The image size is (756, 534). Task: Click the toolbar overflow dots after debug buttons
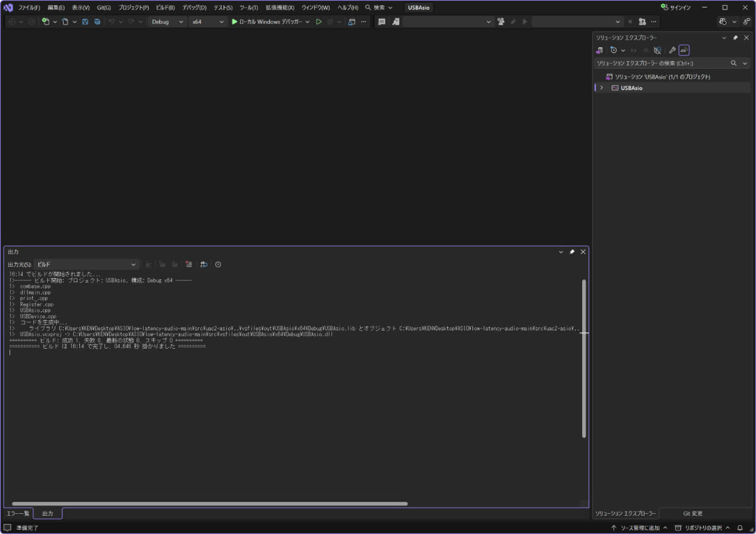[x=364, y=21]
